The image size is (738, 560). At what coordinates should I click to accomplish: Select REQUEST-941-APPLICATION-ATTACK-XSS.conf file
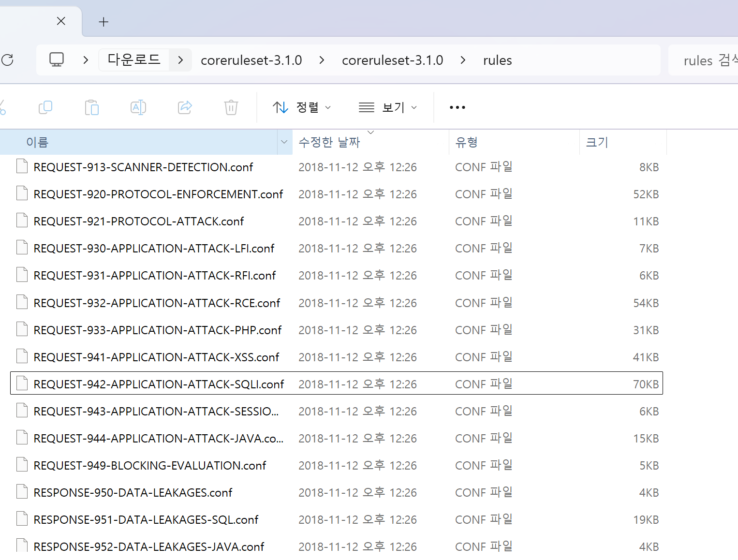click(156, 357)
